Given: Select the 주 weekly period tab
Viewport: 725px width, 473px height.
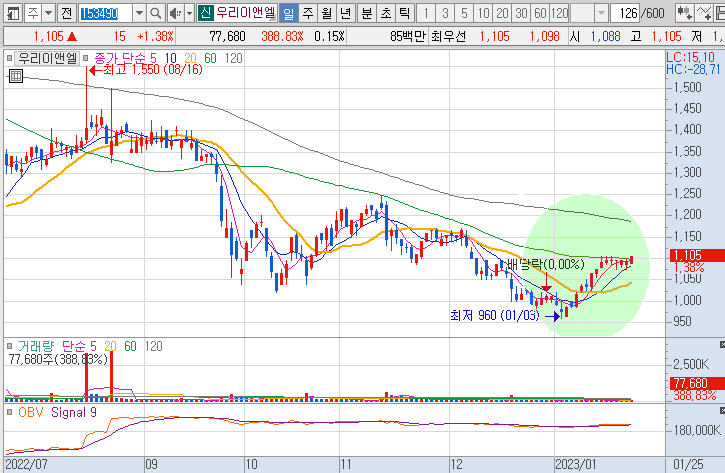Looking at the screenshot, I should click(x=307, y=13).
